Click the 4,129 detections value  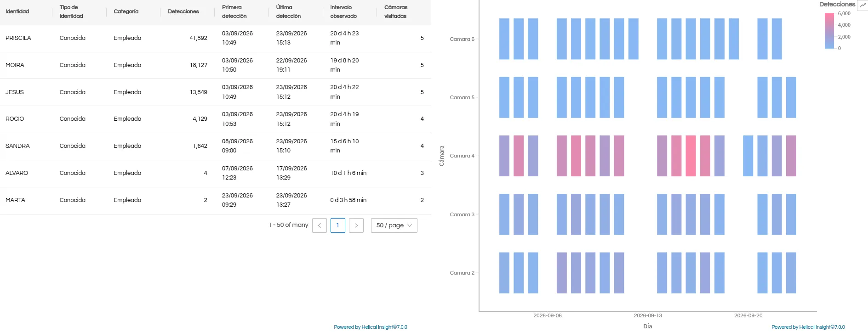point(200,119)
